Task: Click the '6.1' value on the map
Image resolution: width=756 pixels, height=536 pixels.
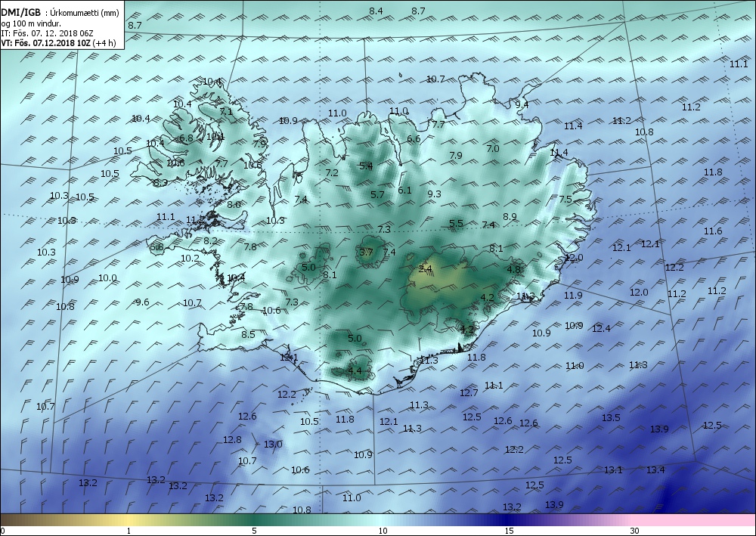Action: click(x=404, y=190)
